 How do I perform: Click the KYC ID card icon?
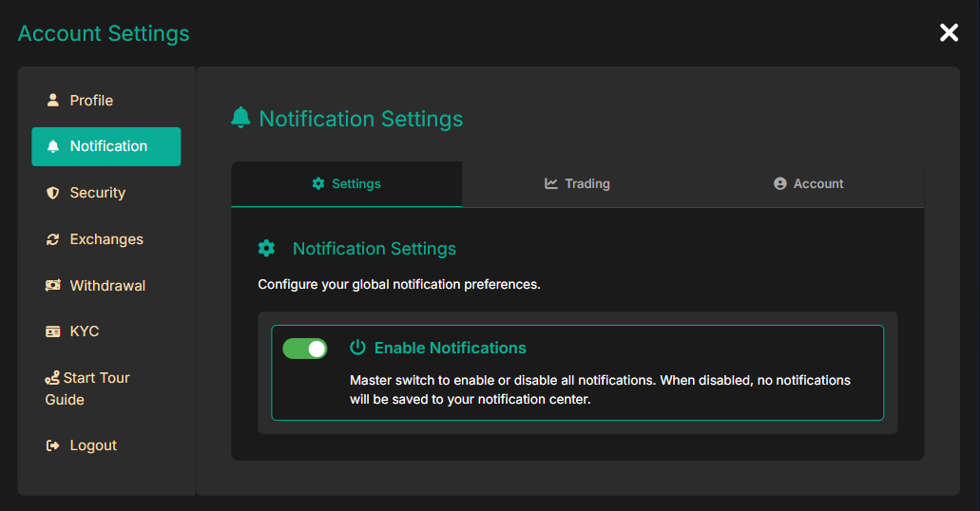pyautogui.click(x=53, y=331)
